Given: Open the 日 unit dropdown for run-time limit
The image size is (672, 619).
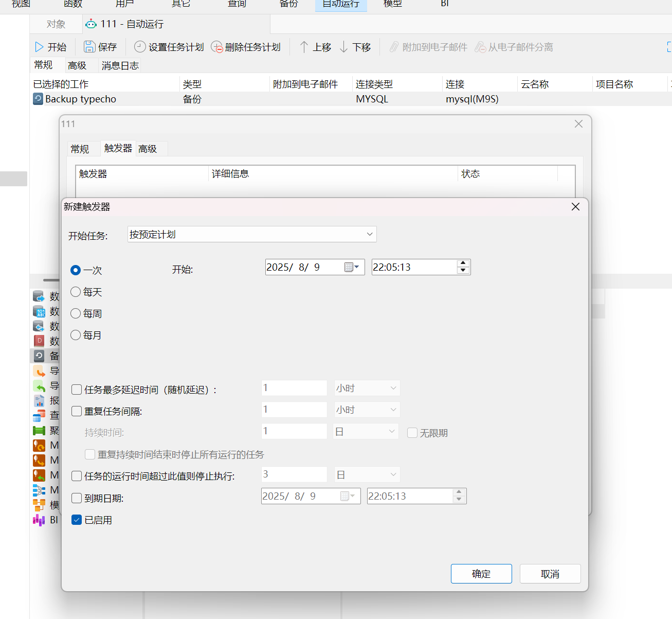Looking at the screenshot, I should [x=367, y=474].
